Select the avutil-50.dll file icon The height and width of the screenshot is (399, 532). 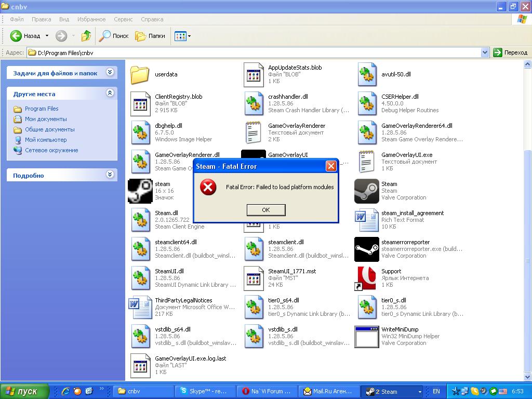pos(367,75)
